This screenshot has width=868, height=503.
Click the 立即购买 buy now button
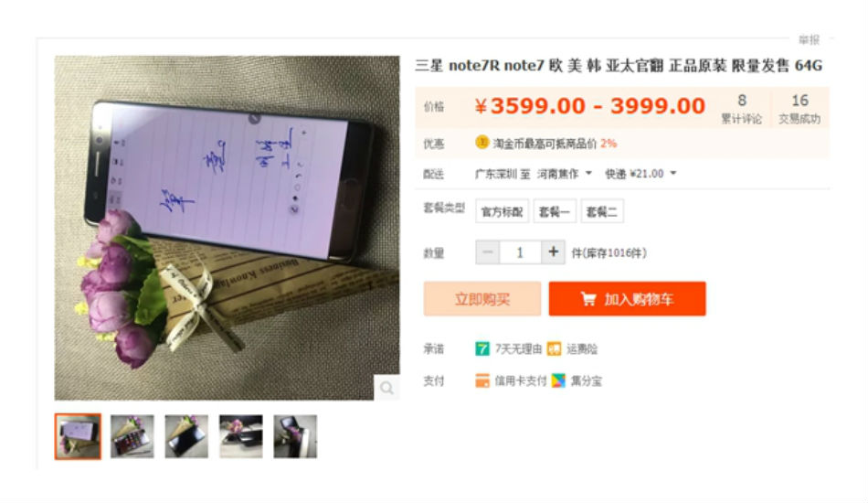[482, 299]
